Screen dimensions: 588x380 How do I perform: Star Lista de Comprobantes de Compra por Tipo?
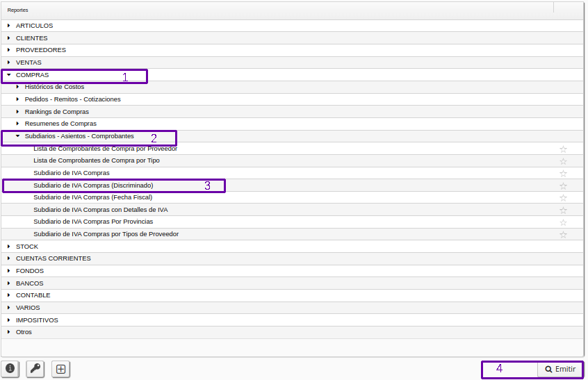563,161
